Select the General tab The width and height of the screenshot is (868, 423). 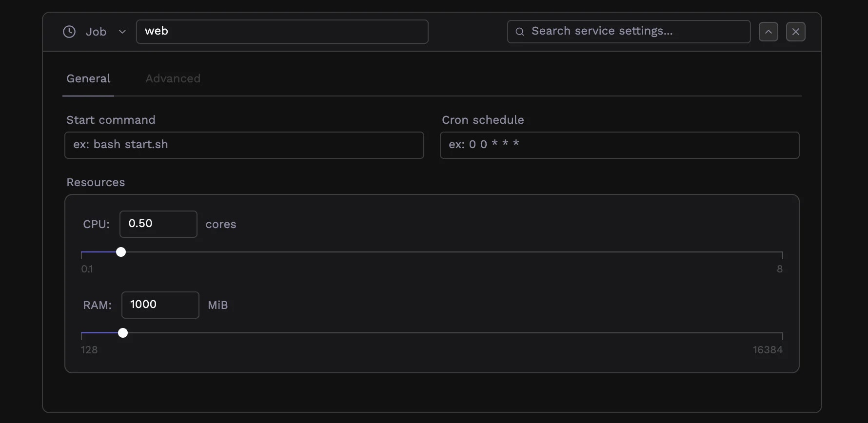(x=88, y=78)
